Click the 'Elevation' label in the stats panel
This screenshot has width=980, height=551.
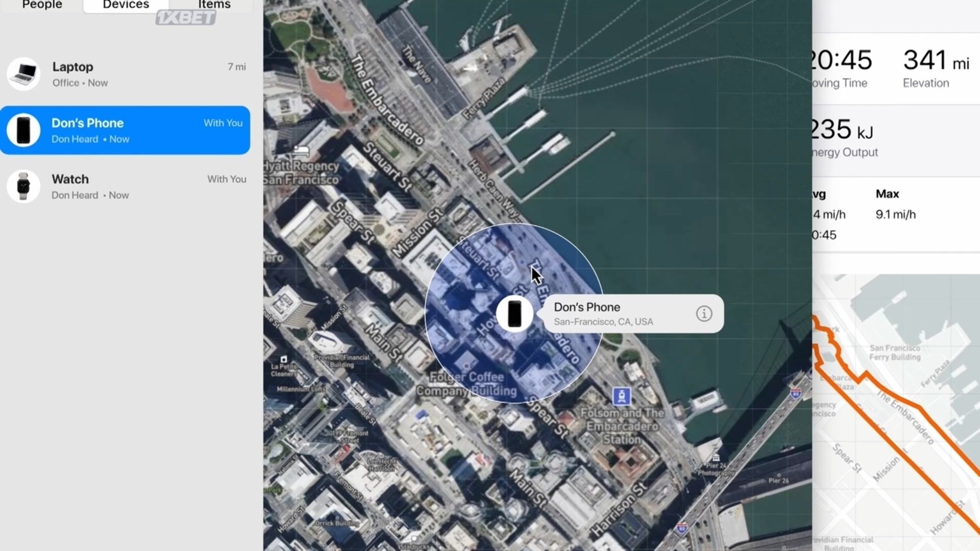click(926, 83)
